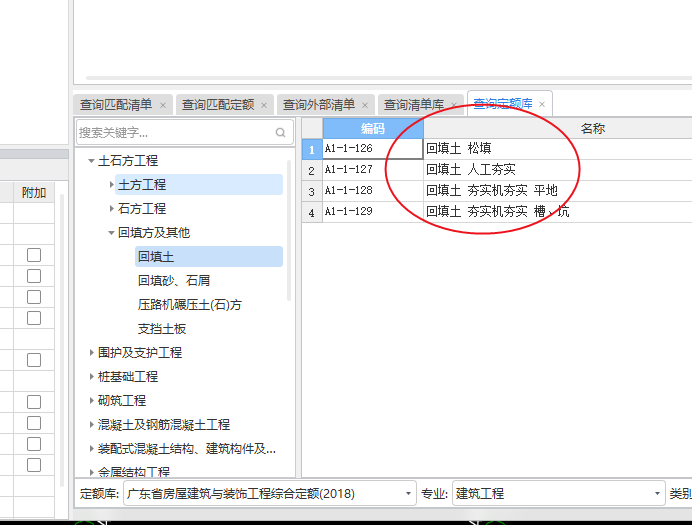692x525 pixels.
Task: Click the tree panel vertical scrollbar
Action: (289, 230)
